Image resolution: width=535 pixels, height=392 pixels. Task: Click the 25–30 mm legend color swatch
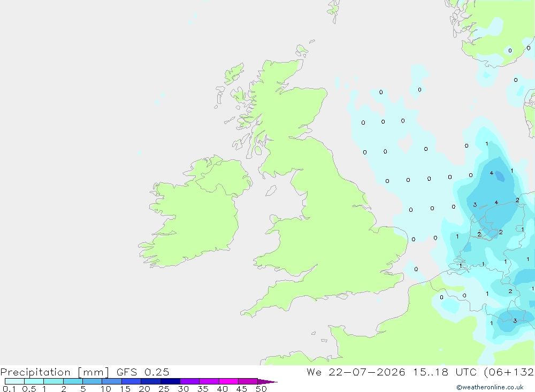click(170, 381)
